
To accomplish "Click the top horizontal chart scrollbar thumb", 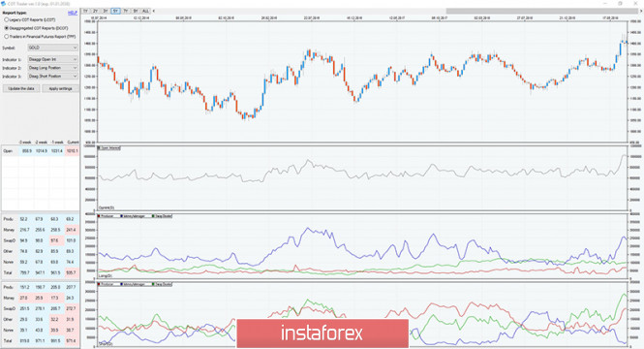I will pos(542,11).
